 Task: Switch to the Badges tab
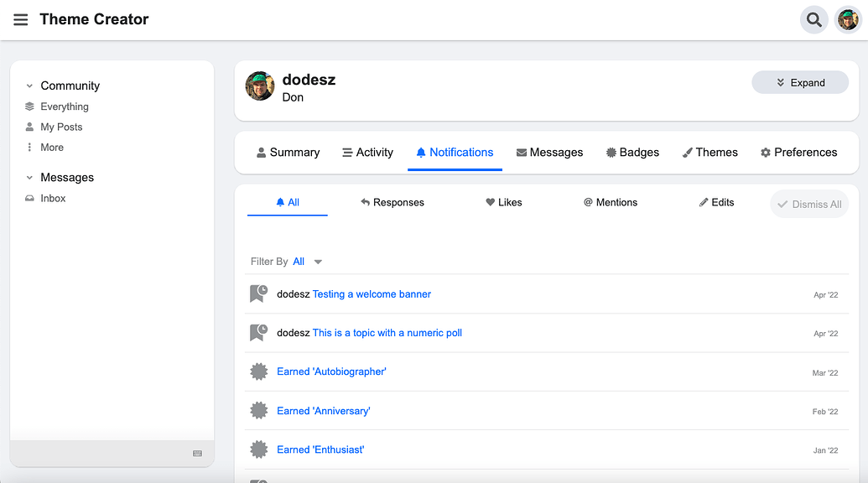[x=632, y=153]
